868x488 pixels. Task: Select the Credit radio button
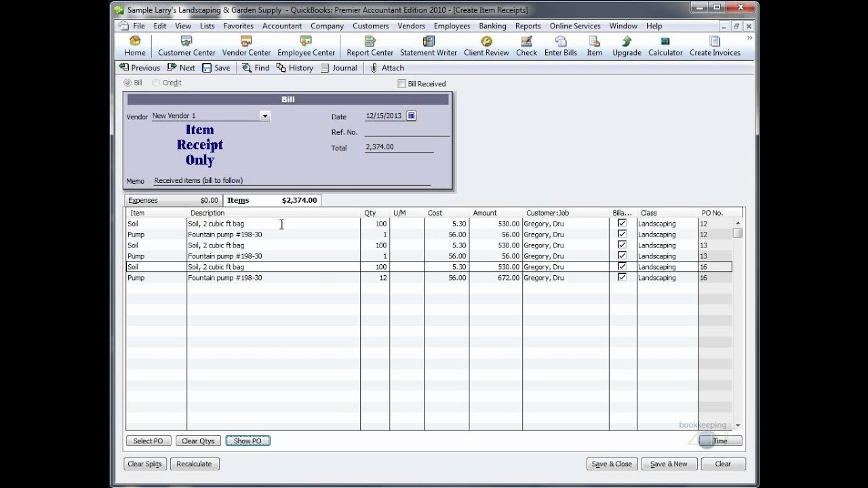click(x=156, y=83)
